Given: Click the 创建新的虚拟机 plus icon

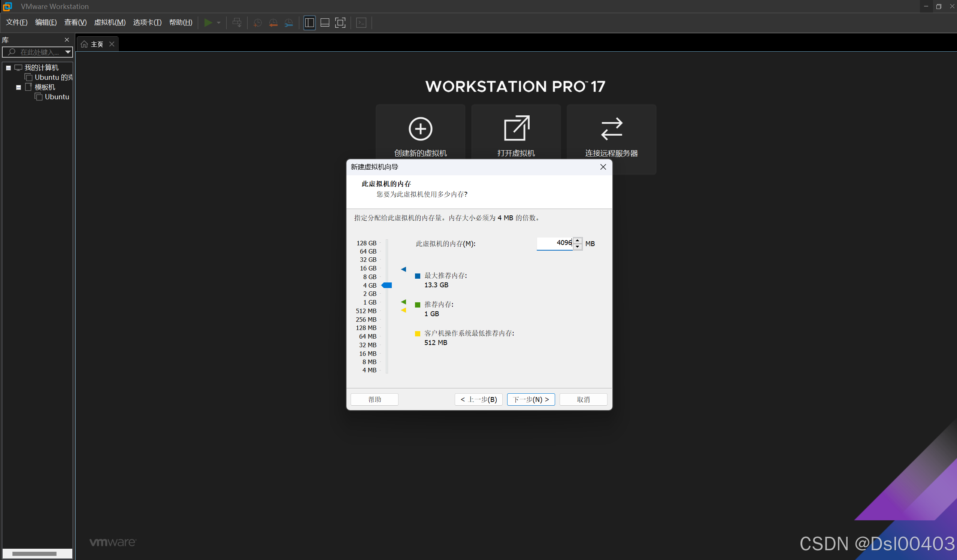Looking at the screenshot, I should click(420, 129).
